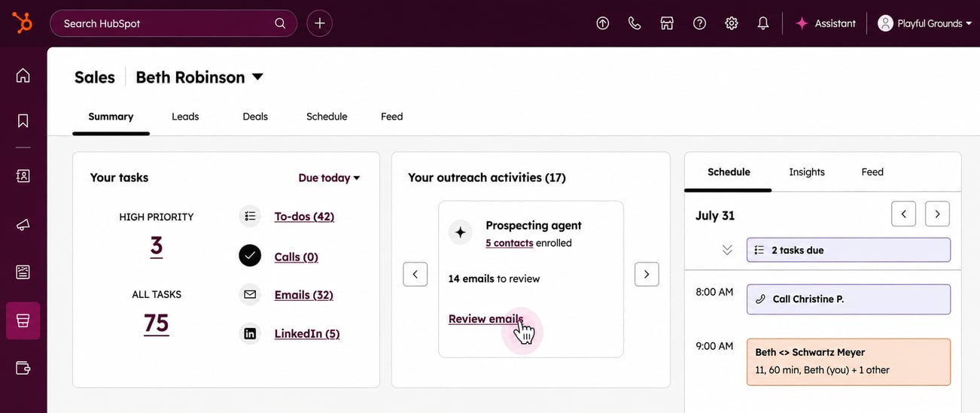Open the Due today filter dropdown

330,178
